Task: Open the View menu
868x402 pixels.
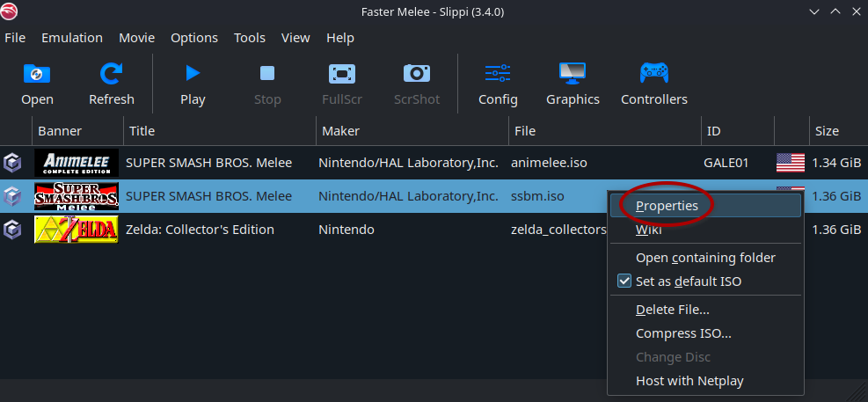Action: click(x=295, y=38)
